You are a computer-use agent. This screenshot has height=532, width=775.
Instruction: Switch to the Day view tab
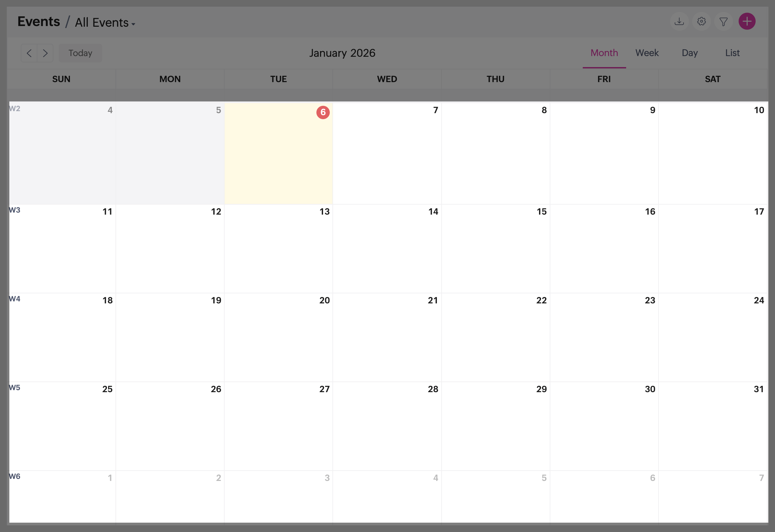690,53
